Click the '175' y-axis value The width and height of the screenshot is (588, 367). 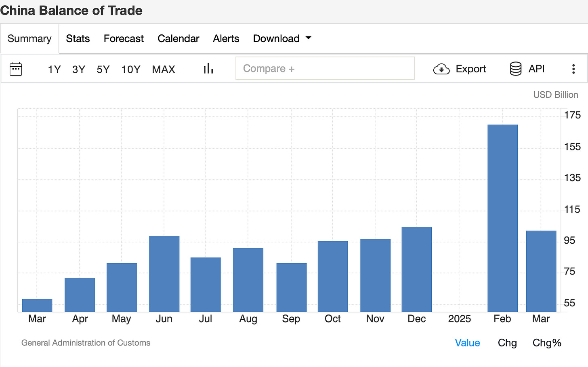(572, 115)
